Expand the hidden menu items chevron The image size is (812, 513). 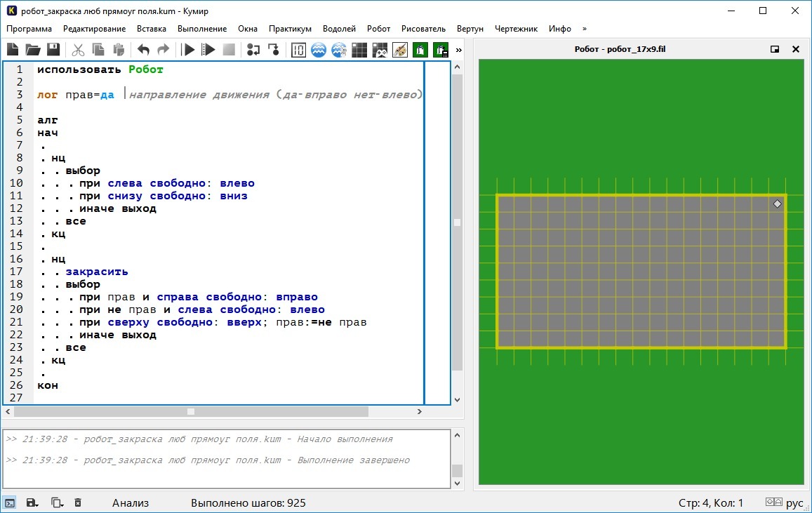point(585,29)
